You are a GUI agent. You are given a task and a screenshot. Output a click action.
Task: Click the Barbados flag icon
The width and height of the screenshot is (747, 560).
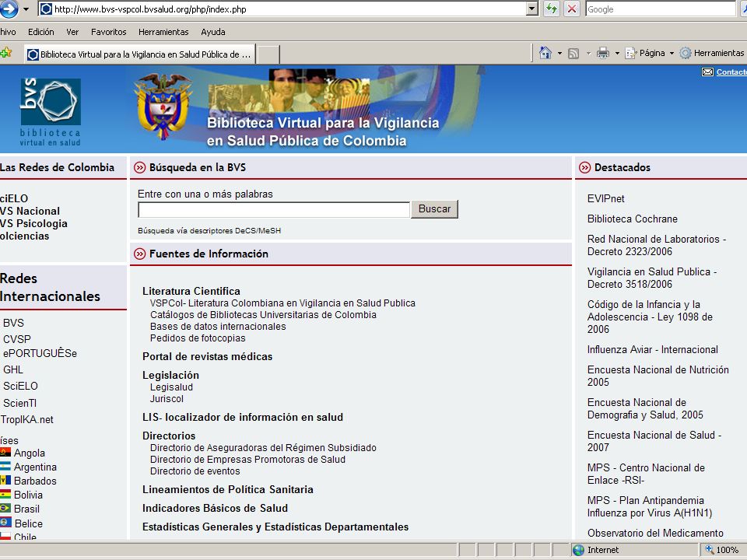point(5,480)
